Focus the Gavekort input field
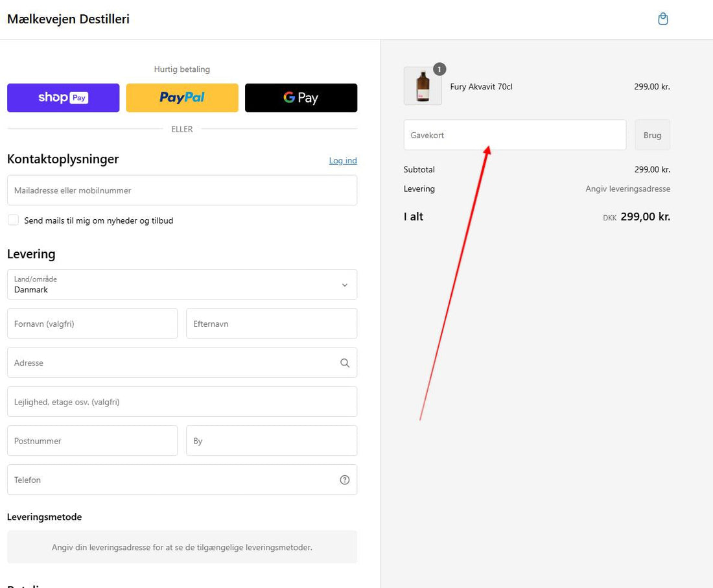The image size is (713, 588). (x=515, y=135)
